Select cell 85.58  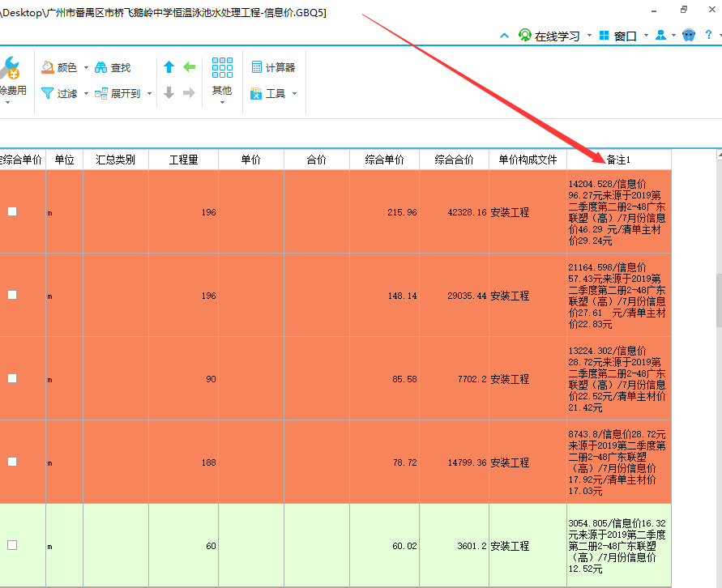(384, 379)
